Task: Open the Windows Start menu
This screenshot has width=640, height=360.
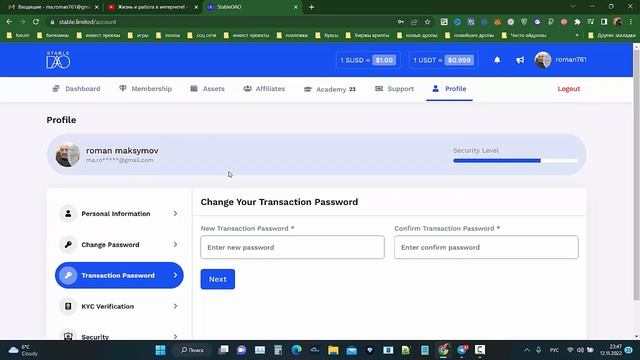Action: [160, 350]
